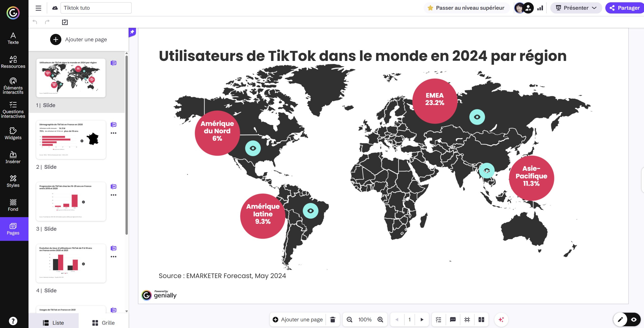Click Ajouter une page in bottom bar
The width and height of the screenshot is (644, 328).
click(298, 320)
